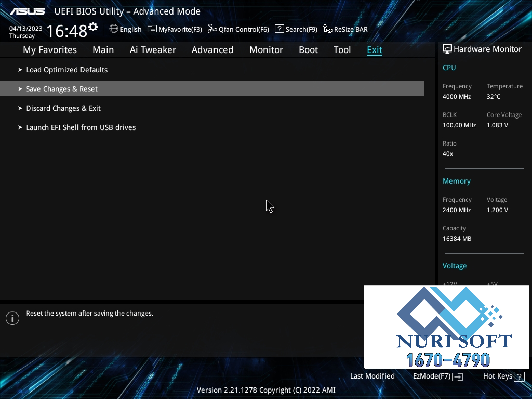Screen dimensions: 532x399
Task: Click arrow beside Save Changes & Reset
Action: click(20, 89)
